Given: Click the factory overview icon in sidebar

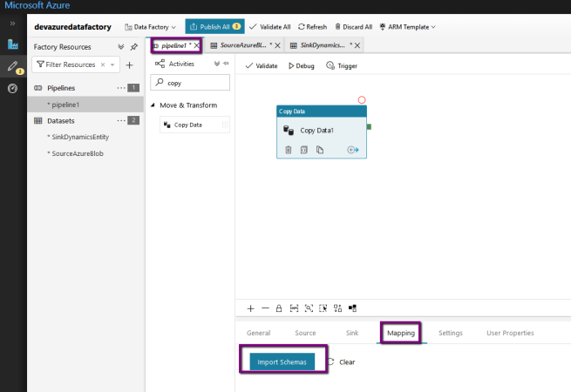Looking at the screenshot, I should 12,44.
